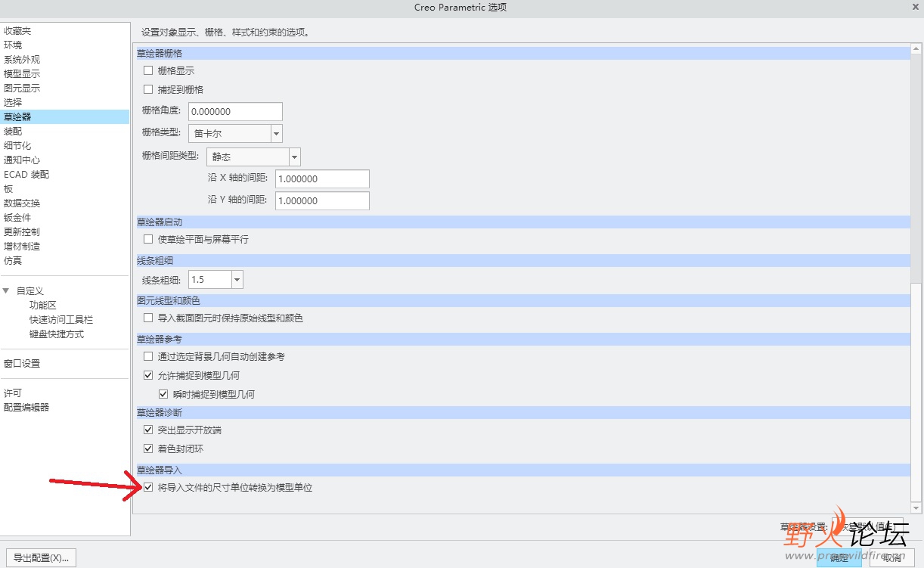Click the 草绘器启动 section header

click(x=522, y=222)
